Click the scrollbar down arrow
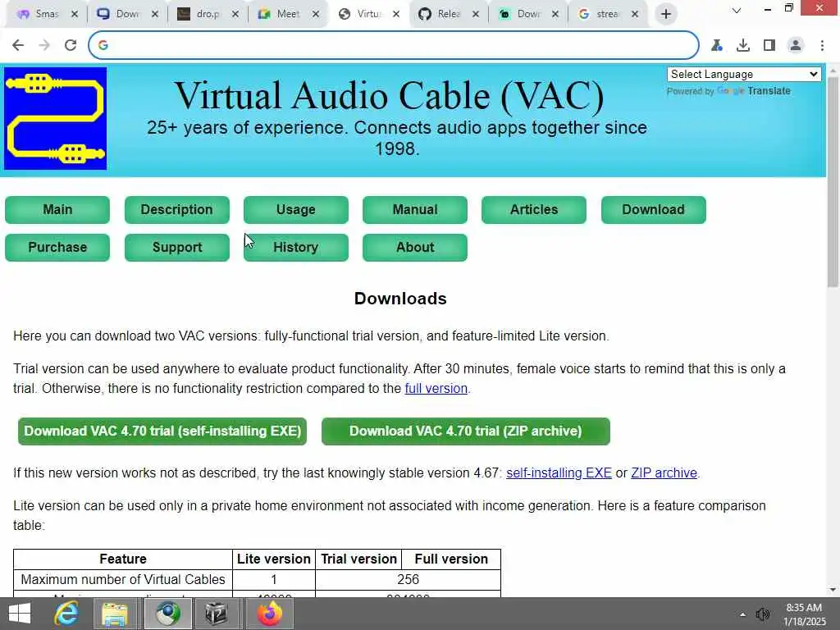 click(833, 591)
